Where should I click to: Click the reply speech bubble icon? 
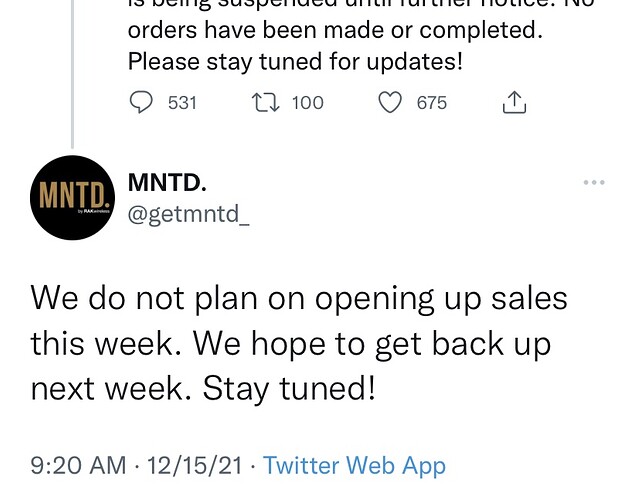click(x=141, y=102)
